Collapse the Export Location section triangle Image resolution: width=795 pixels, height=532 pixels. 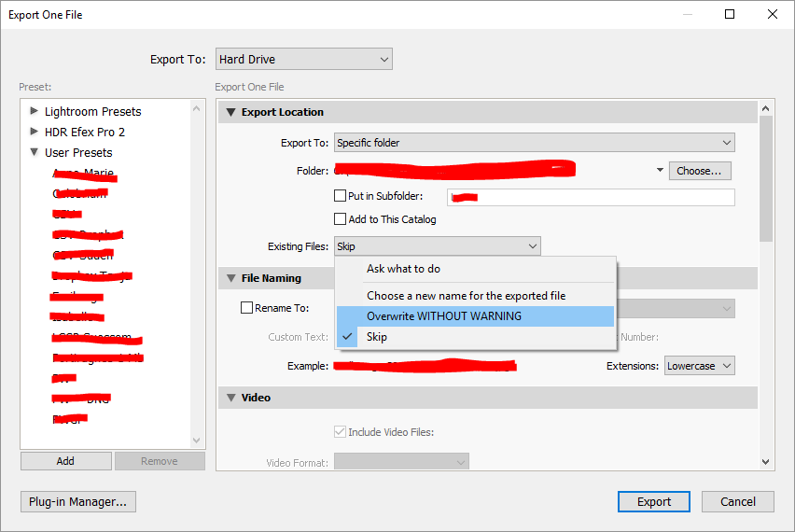[230, 112]
